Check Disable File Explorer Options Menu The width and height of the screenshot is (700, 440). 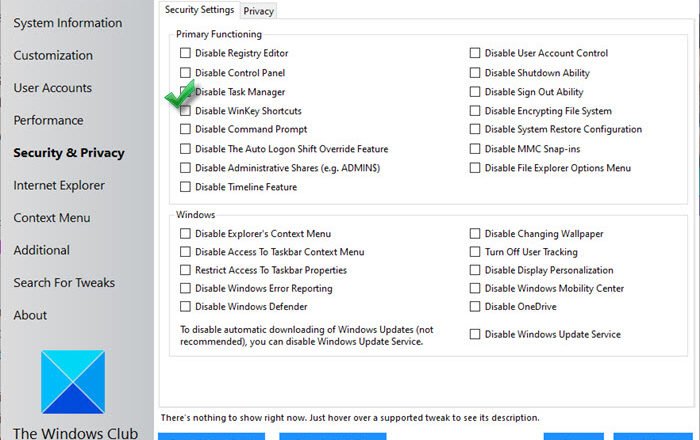475,168
